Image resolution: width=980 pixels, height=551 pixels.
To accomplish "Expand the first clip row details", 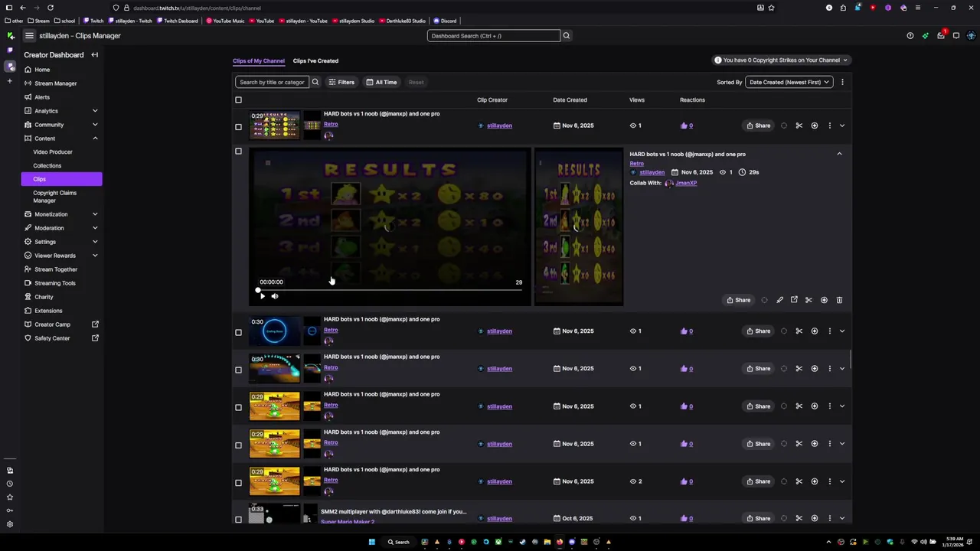I will tap(842, 126).
